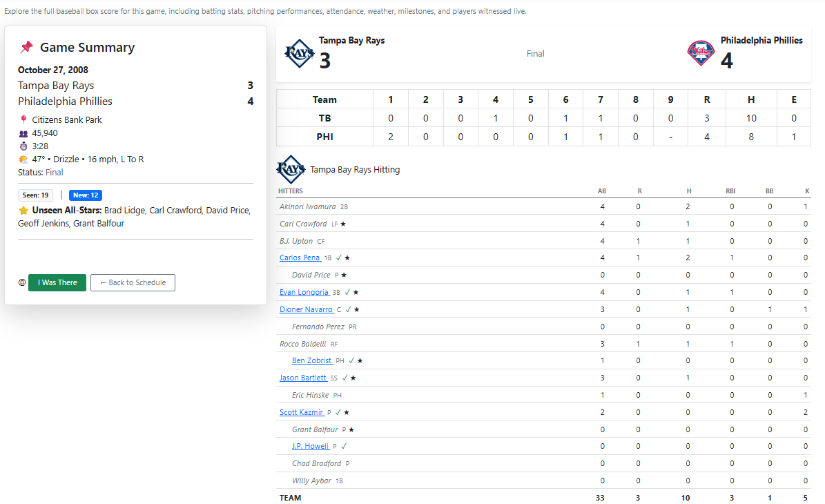Viewport: 825px width, 504px height.
Task: Open Scott Kazmir player link
Action: tap(301, 412)
